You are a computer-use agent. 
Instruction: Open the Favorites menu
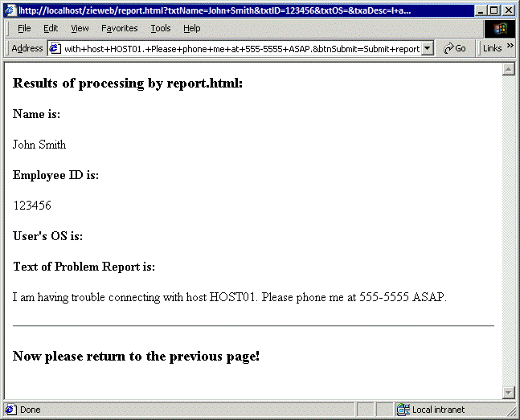coord(120,28)
